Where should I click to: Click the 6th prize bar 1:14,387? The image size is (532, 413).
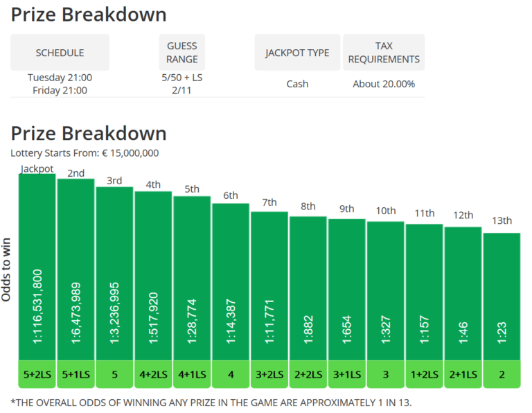tap(231, 282)
